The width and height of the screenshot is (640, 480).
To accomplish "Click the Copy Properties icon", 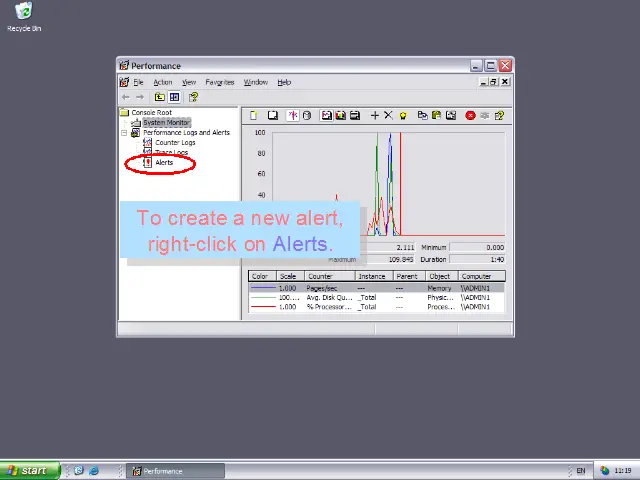I will coord(422,116).
